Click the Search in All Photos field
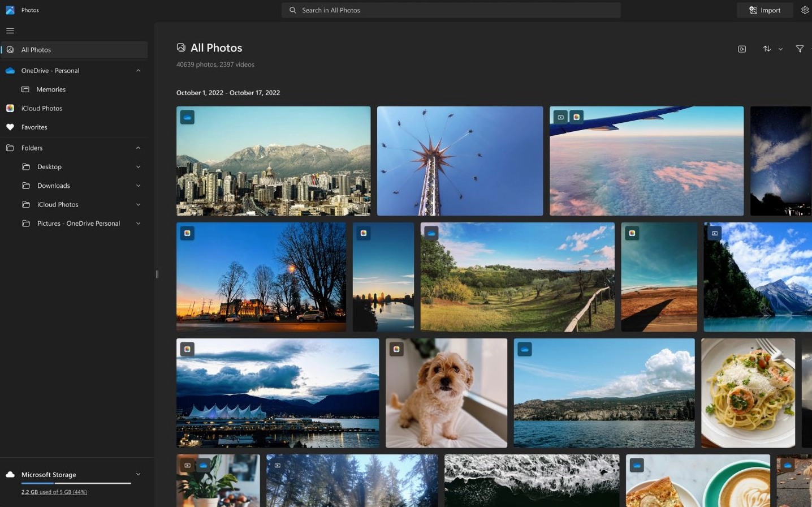Viewport: 812px width, 507px height. [x=451, y=10]
